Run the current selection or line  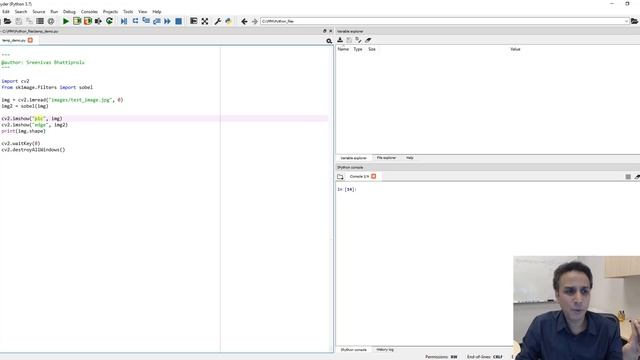[98, 21]
